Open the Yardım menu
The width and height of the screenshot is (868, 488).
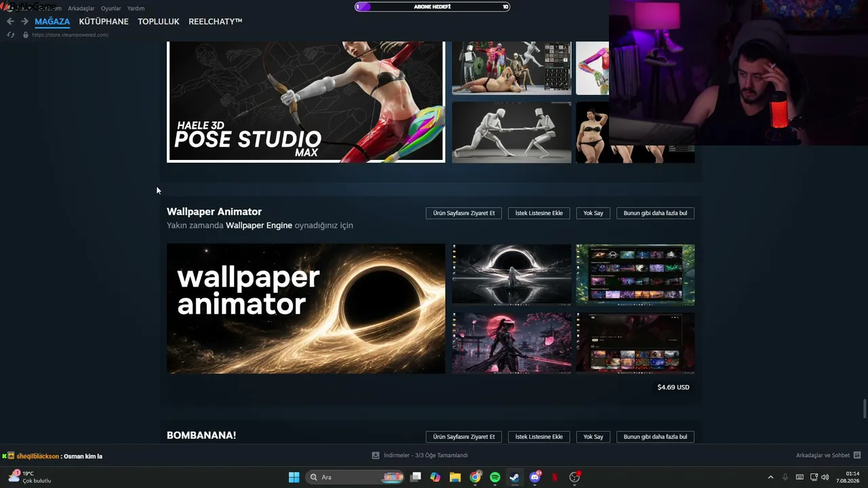(x=136, y=8)
